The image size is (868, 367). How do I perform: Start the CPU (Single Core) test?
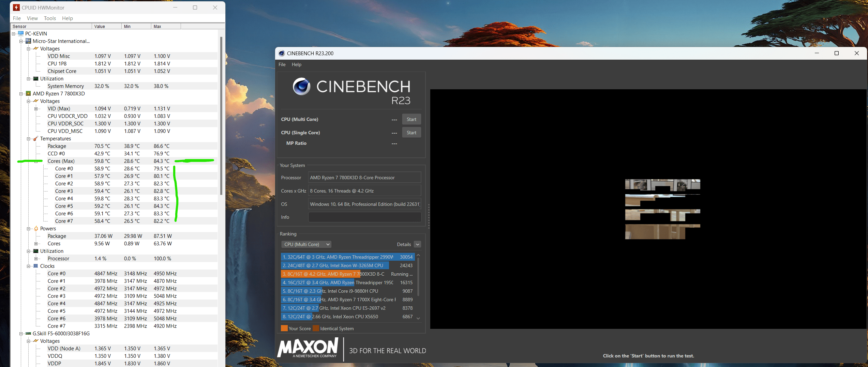[411, 133]
